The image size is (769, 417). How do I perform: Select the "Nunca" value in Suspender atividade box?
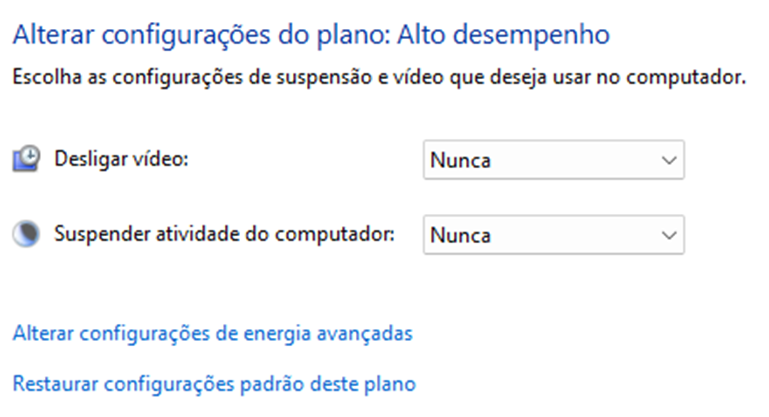pyautogui.click(x=460, y=235)
